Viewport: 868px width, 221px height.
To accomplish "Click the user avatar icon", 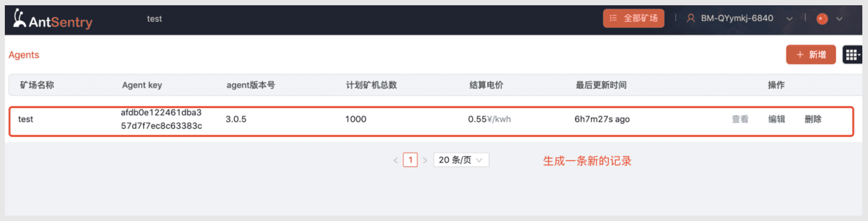I will pos(691,18).
